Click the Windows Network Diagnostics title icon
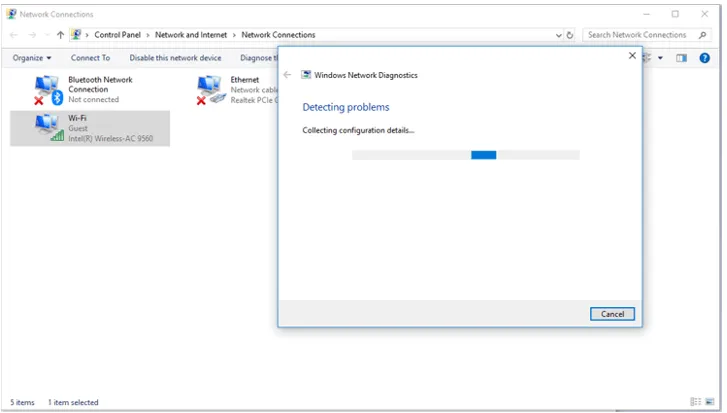727x413 pixels. pos(306,75)
